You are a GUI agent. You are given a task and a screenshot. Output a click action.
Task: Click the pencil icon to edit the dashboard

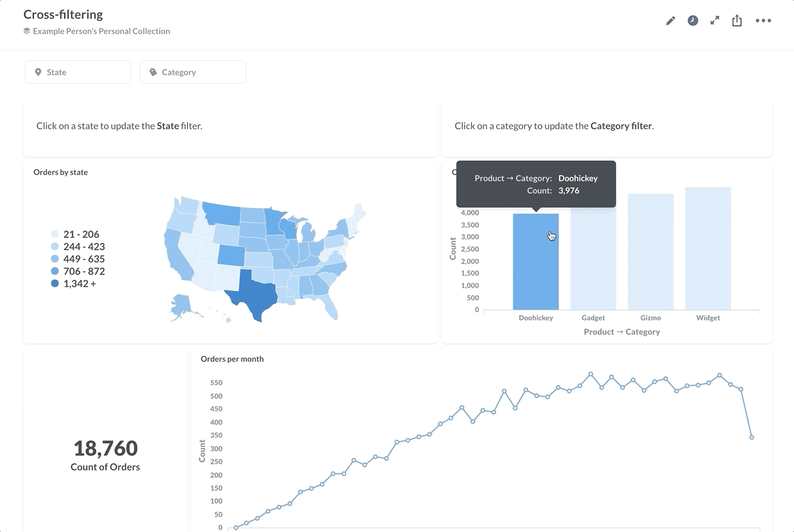click(671, 20)
